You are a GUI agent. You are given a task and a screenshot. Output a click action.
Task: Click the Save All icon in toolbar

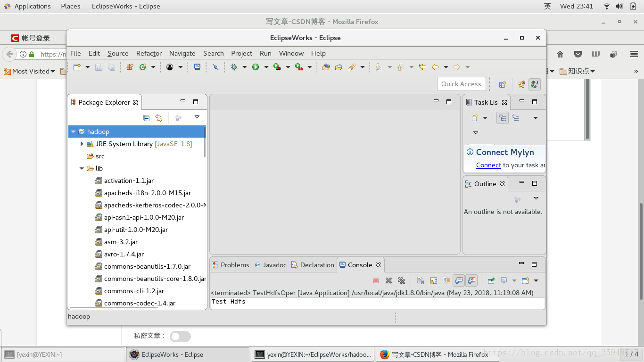click(111, 67)
